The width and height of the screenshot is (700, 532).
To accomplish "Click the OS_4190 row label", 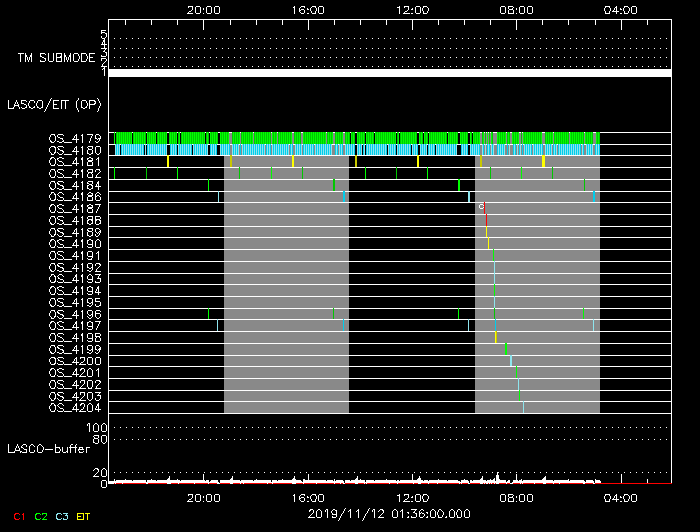I will (74, 244).
